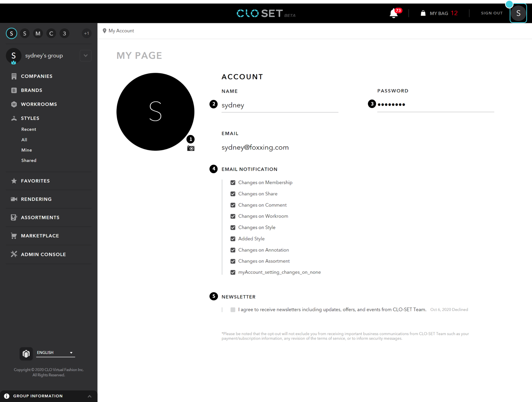The height and width of the screenshot is (402, 532).
Task: Open Recent styles
Action: coord(29,129)
